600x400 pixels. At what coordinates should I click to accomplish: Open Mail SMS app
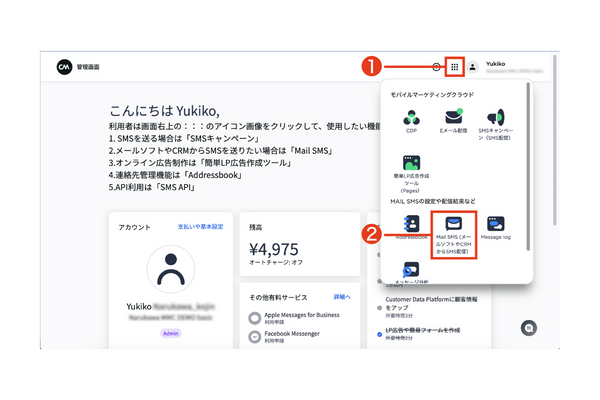coord(453,225)
